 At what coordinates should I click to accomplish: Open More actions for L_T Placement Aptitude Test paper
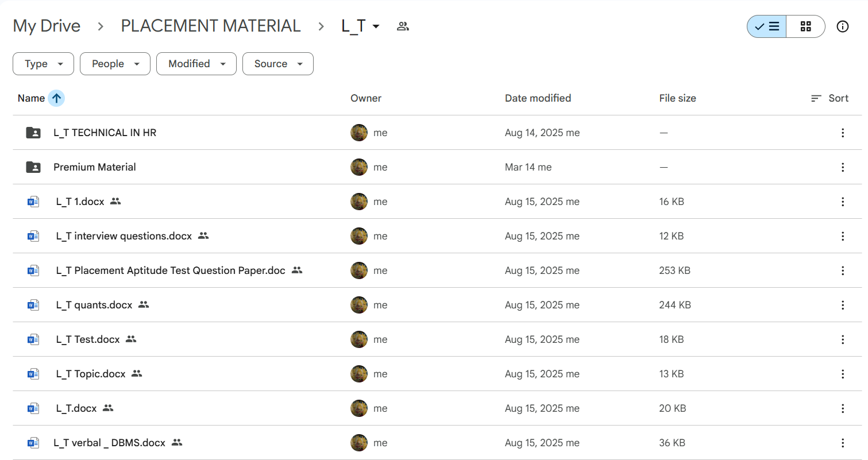pyautogui.click(x=842, y=270)
